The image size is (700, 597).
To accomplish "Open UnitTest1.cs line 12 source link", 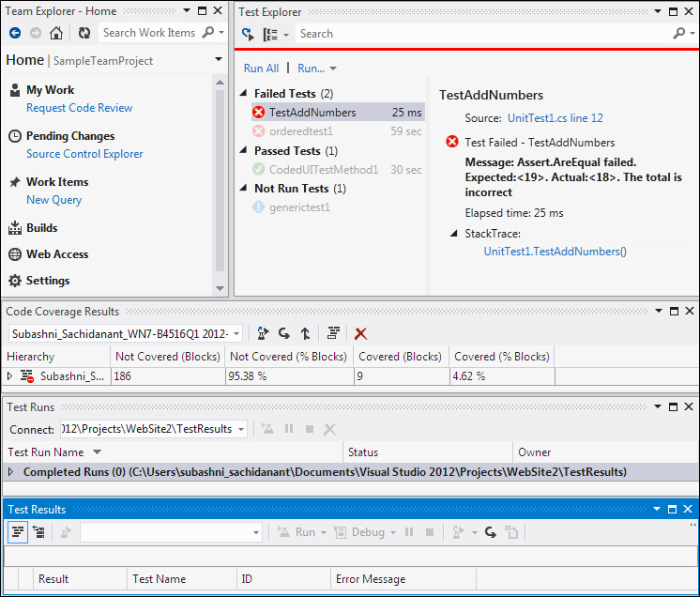I will (555, 118).
